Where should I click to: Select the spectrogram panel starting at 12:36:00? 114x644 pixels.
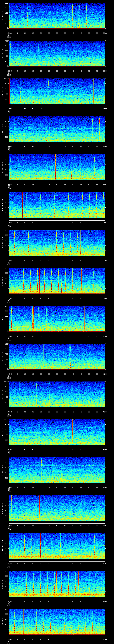[57, 205]
